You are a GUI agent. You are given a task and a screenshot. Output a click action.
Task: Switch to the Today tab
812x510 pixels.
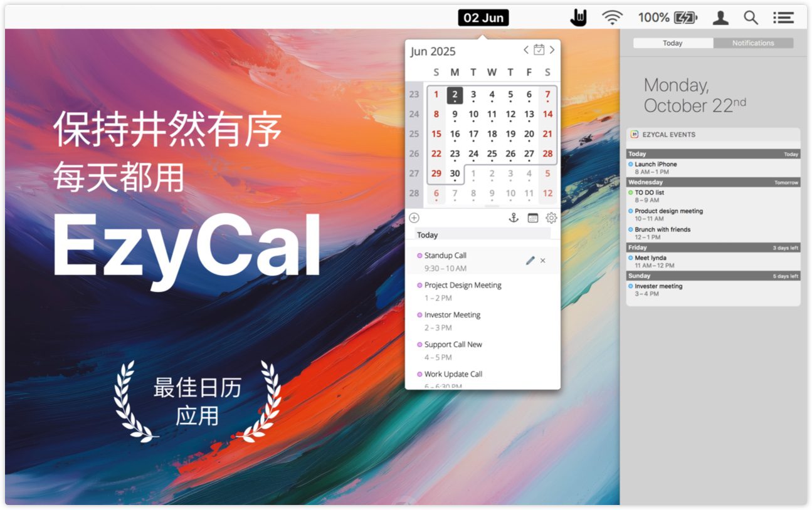(x=673, y=43)
